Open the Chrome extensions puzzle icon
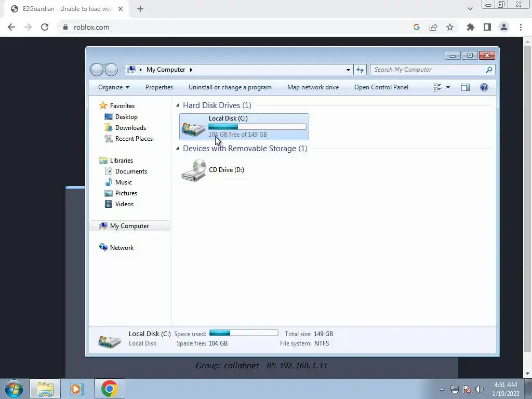 pos(471,27)
